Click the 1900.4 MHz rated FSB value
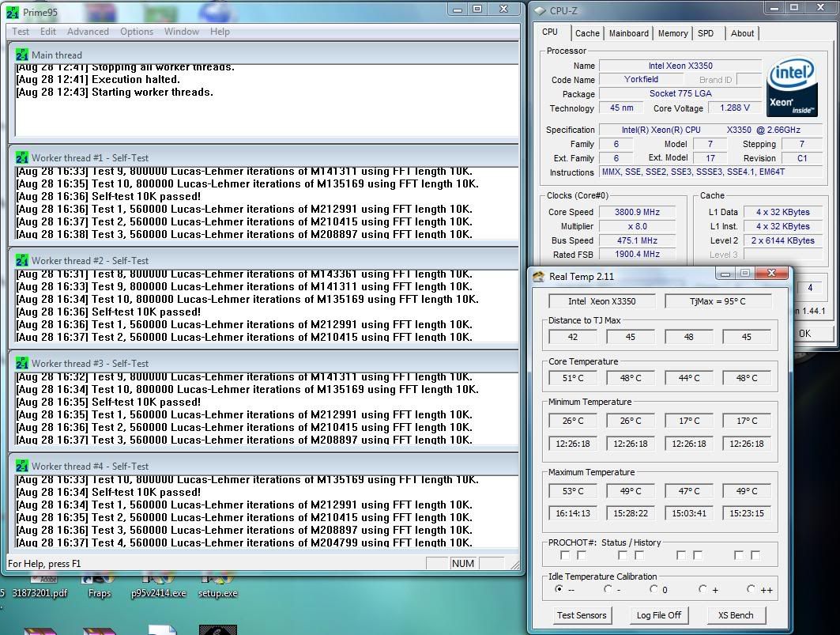Screen dimensions: 840x635 637,254
